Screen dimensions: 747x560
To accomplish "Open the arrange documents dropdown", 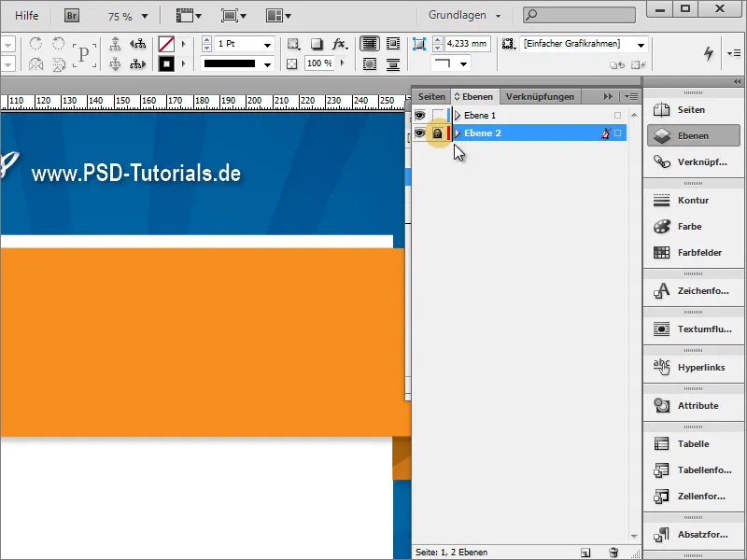I will pos(278,16).
